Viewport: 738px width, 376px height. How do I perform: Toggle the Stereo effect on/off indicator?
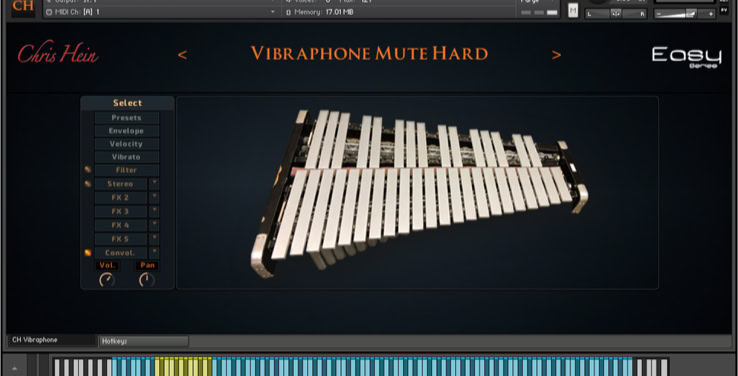click(88, 184)
